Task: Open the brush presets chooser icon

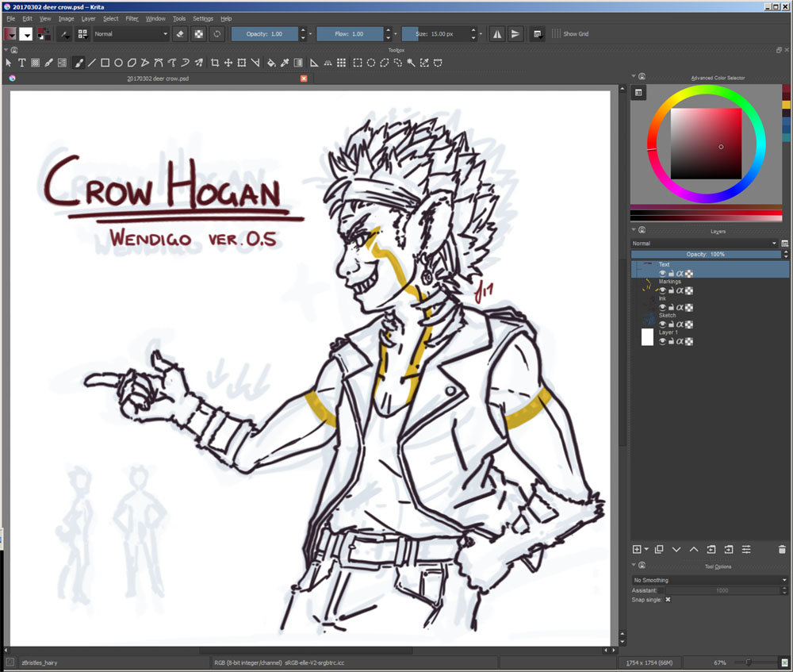Action: click(82, 34)
